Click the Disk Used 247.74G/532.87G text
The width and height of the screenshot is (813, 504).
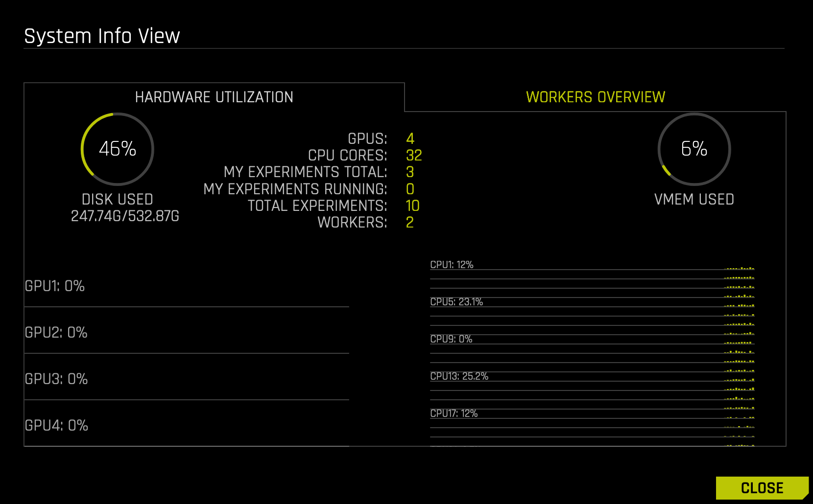coord(125,214)
